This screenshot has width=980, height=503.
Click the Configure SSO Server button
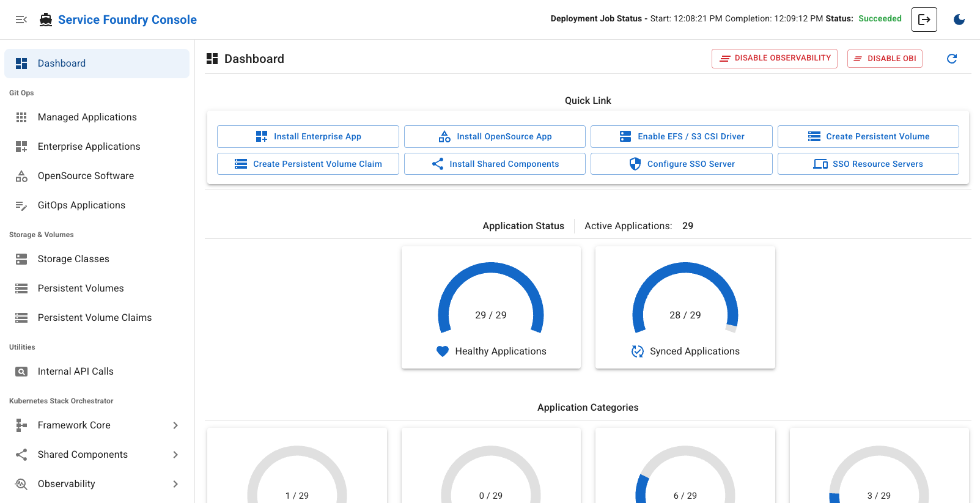click(x=681, y=164)
